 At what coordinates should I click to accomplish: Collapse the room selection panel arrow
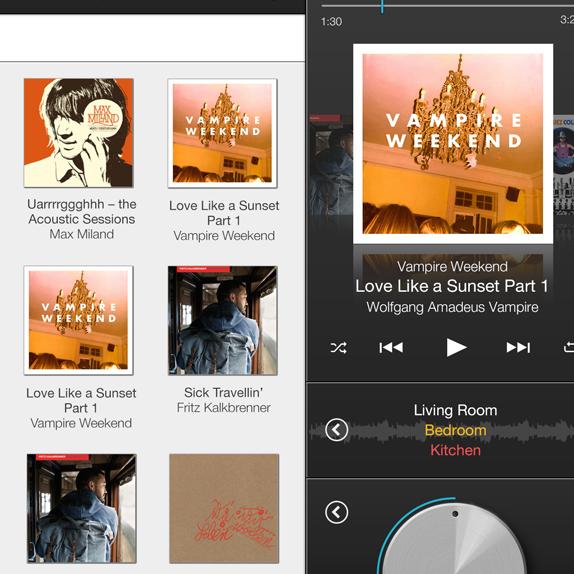click(x=336, y=430)
